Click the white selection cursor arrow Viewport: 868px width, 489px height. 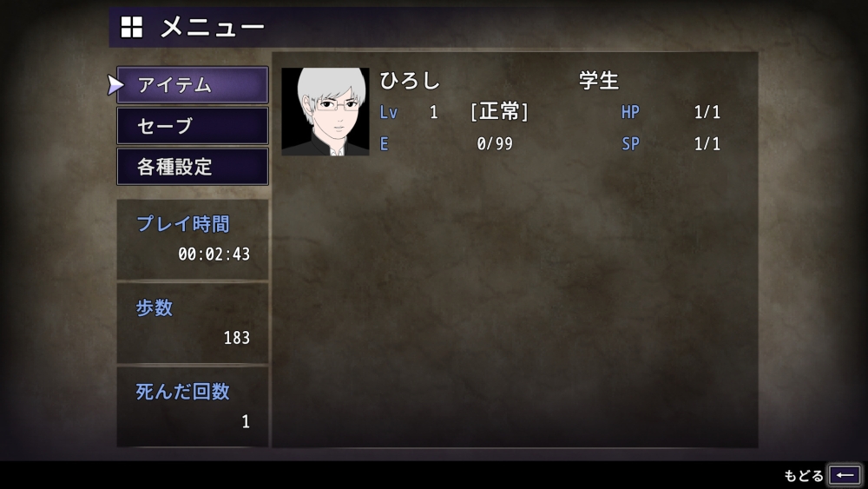[x=115, y=85]
